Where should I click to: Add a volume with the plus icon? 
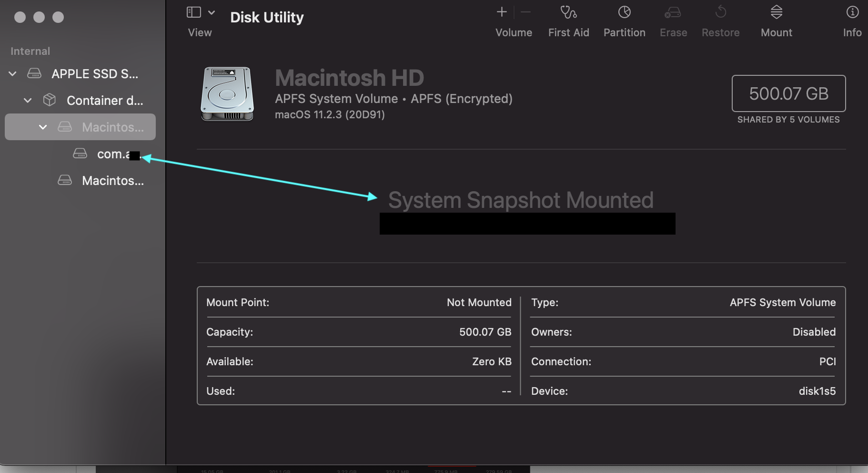tap(502, 12)
